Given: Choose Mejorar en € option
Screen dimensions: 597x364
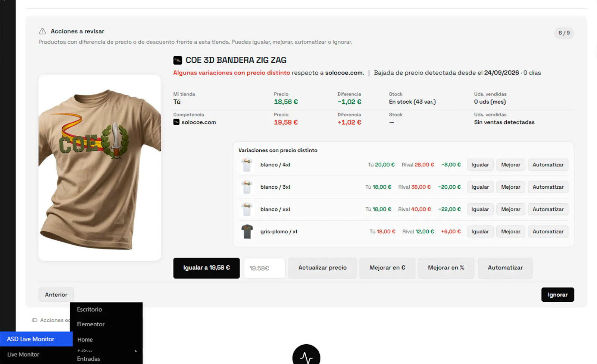Looking at the screenshot, I should tap(387, 268).
